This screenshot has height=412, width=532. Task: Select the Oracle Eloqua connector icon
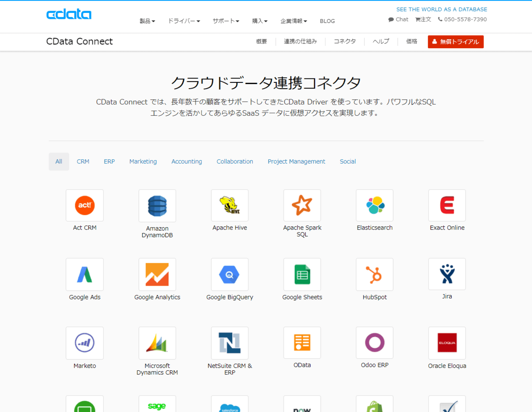click(447, 343)
